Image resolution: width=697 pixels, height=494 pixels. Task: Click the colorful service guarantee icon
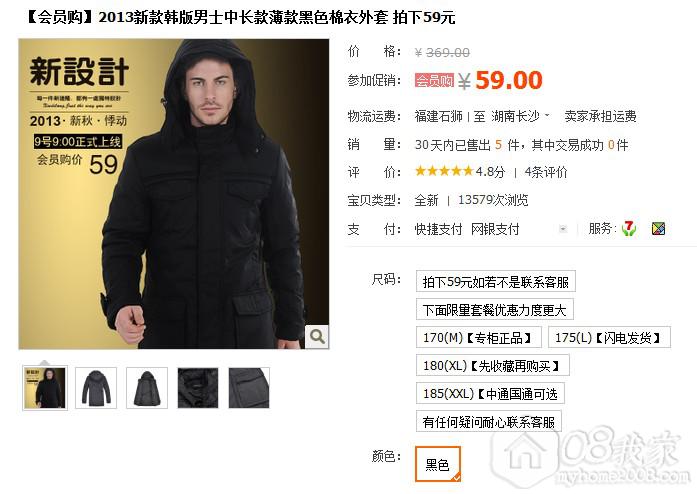tap(658, 229)
